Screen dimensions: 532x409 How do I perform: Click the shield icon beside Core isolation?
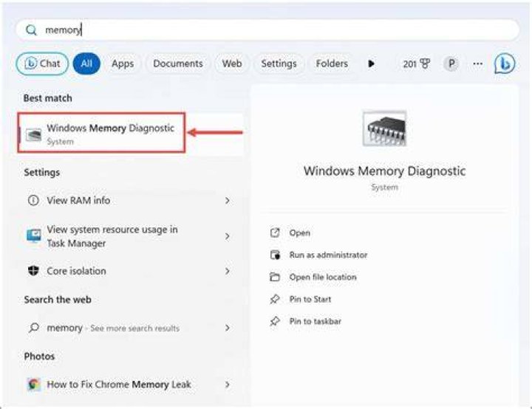pyautogui.click(x=33, y=271)
